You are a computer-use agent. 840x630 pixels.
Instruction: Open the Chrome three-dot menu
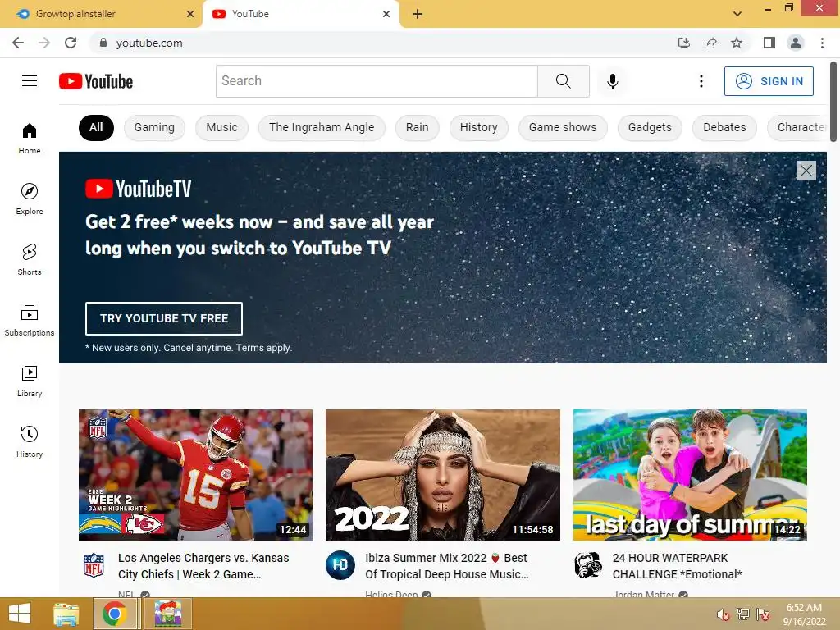tap(822, 43)
